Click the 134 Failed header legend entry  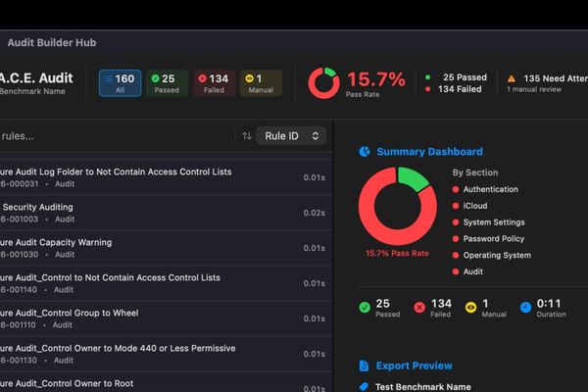coord(453,89)
